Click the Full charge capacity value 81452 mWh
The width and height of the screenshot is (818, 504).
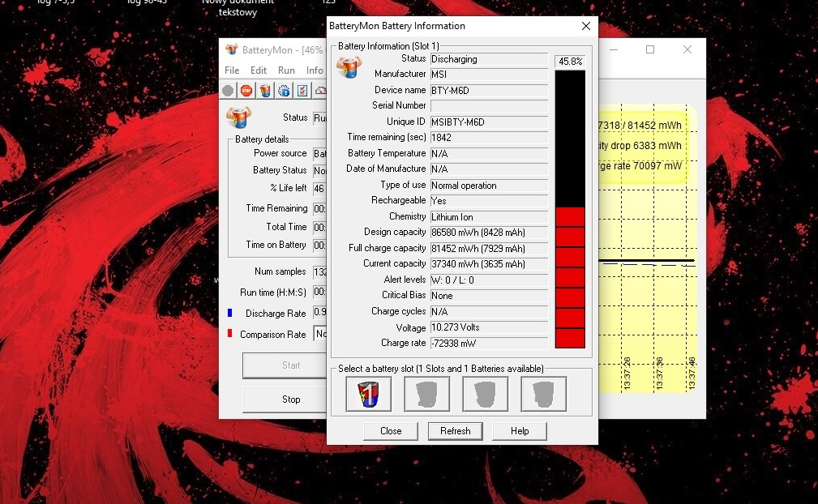point(489,248)
